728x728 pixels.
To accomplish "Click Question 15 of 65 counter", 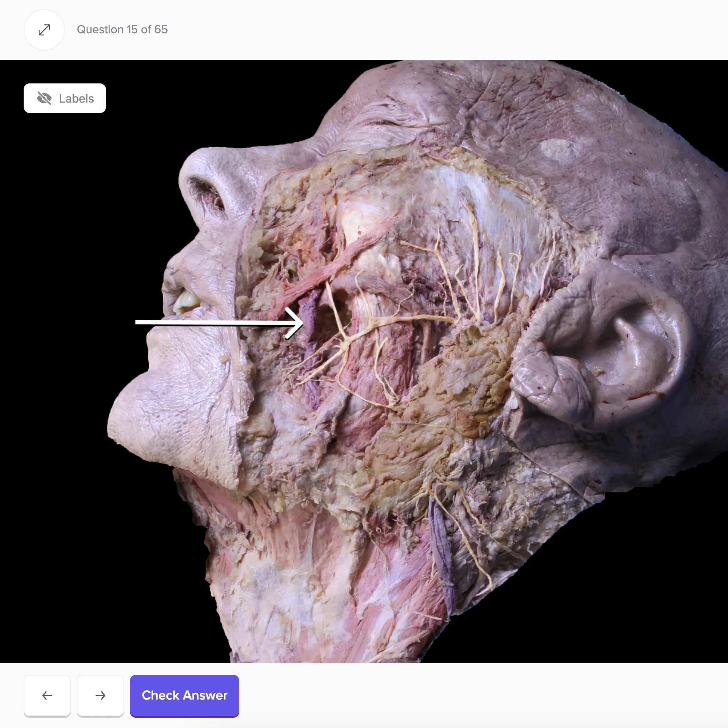I will coord(123,30).
